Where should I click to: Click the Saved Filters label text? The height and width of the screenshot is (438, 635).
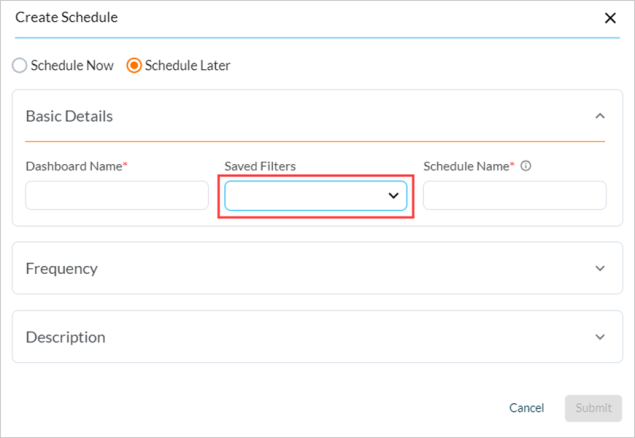(259, 166)
